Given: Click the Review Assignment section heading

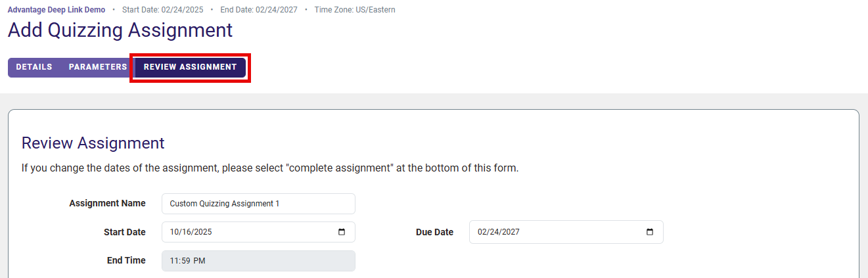Looking at the screenshot, I should point(93,143).
